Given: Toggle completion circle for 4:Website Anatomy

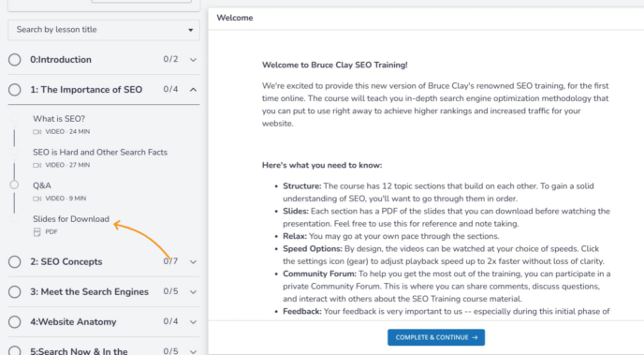Looking at the screenshot, I should 14,321.
